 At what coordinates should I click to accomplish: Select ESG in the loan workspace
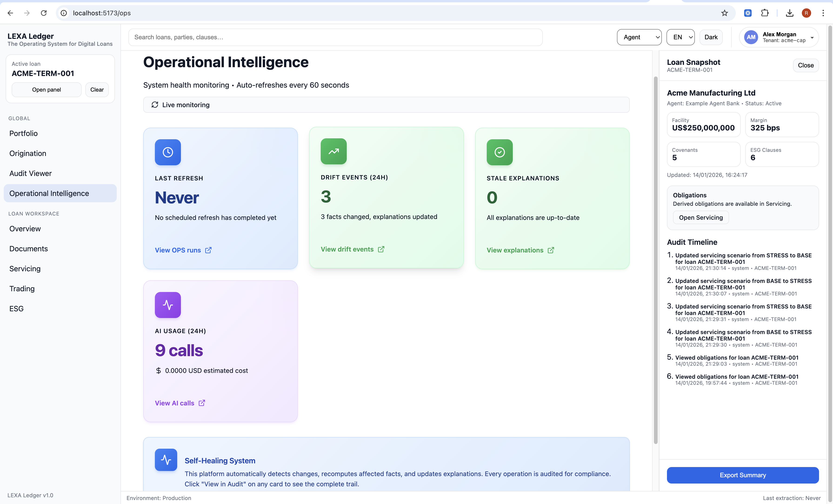[x=17, y=309]
